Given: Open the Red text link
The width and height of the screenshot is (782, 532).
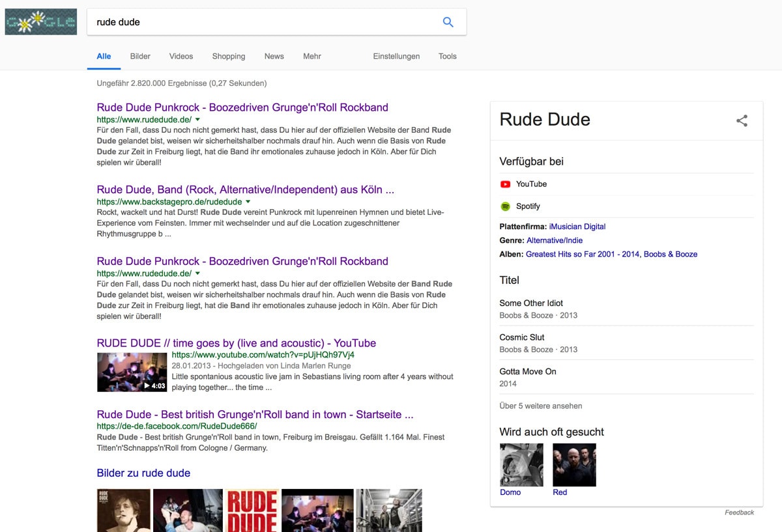Looking at the screenshot, I should coord(560,492).
